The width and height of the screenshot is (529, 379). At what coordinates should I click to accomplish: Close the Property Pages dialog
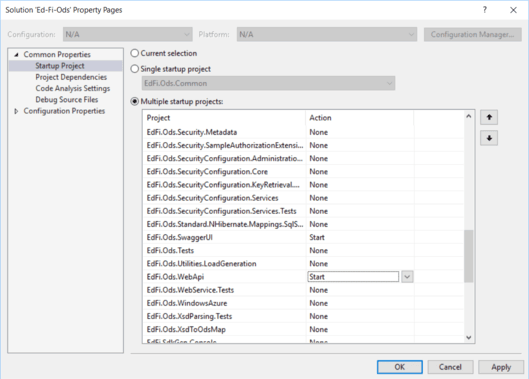(513, 10)
